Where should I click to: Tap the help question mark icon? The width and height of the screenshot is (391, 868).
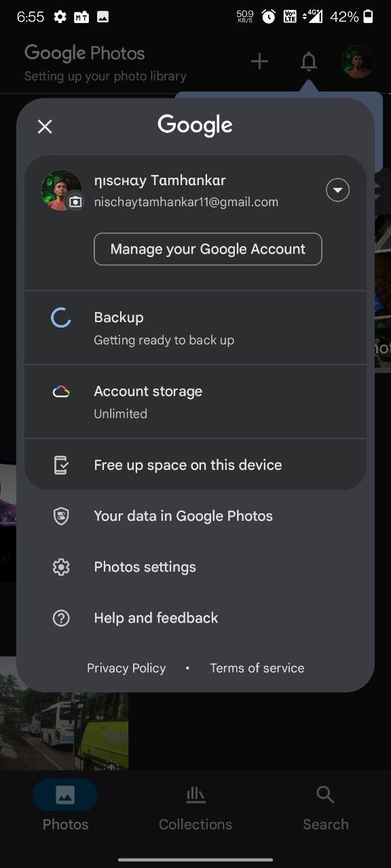coord(61,618)
